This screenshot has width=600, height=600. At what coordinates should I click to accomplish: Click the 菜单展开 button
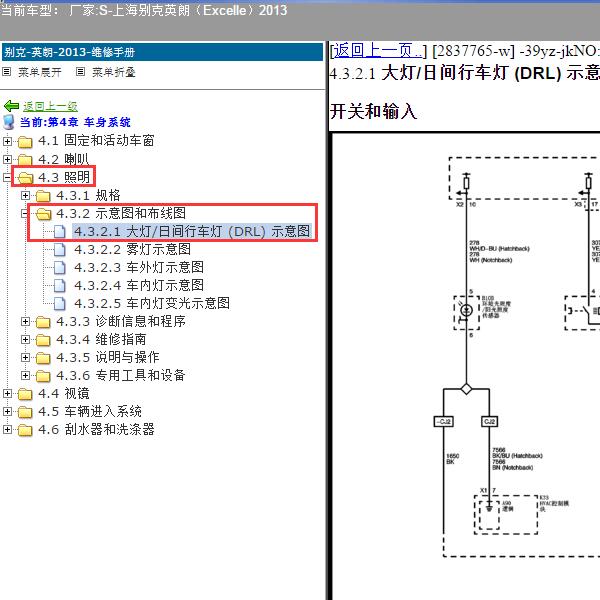point(40,72)
